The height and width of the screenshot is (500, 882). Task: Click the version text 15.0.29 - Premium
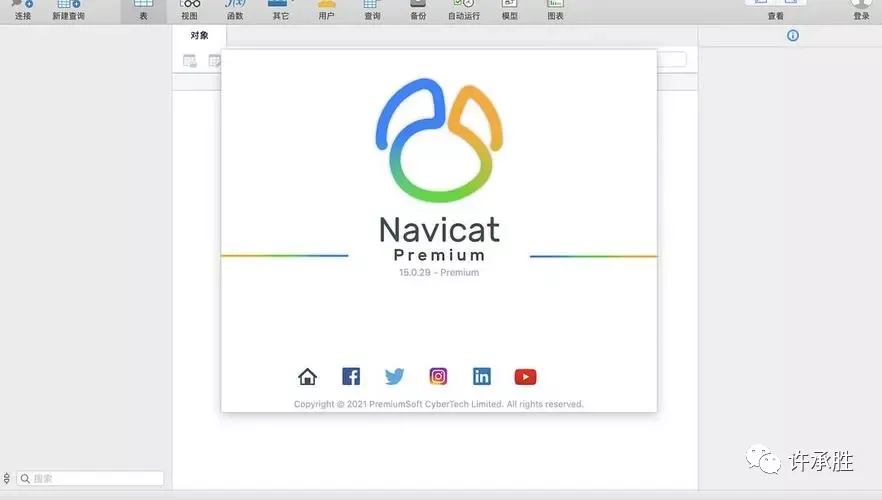pyautogui.click(x=439, y=272)
